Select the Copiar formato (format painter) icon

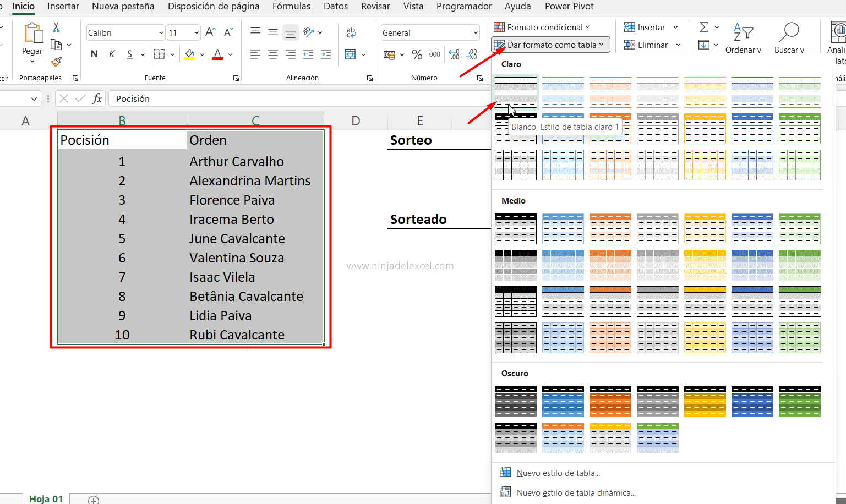pyautogui.click(x=56, y=62)
